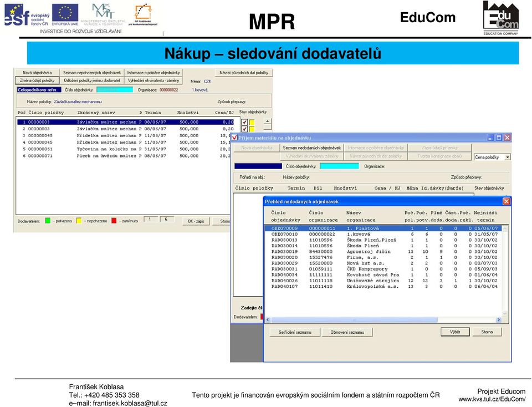Click the counter box showing 6
The image size is (532, 407).
tap(167, 219)
